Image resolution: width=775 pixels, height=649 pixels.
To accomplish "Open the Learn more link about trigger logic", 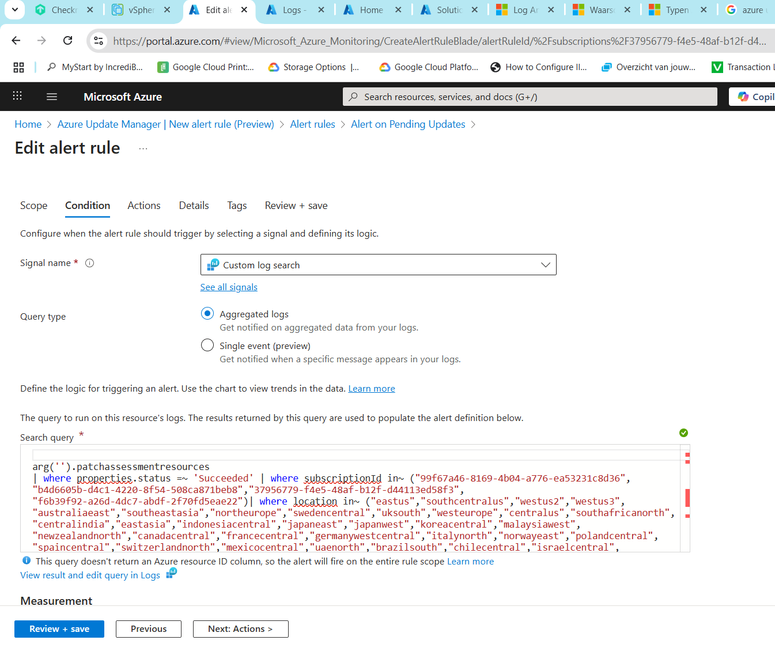I will tap(372, 389).
